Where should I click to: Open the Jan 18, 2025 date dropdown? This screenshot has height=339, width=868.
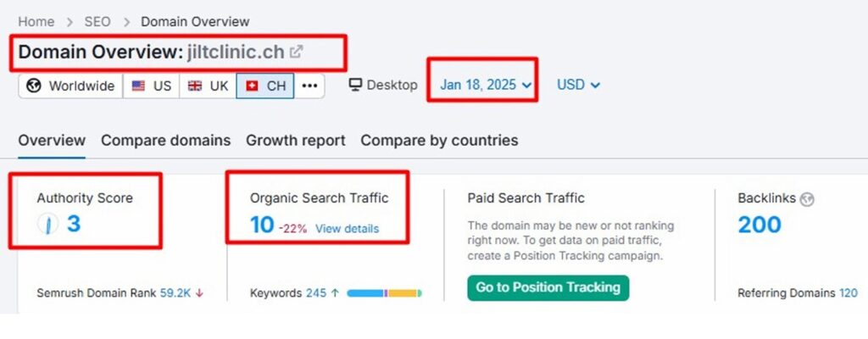point(486,85)
